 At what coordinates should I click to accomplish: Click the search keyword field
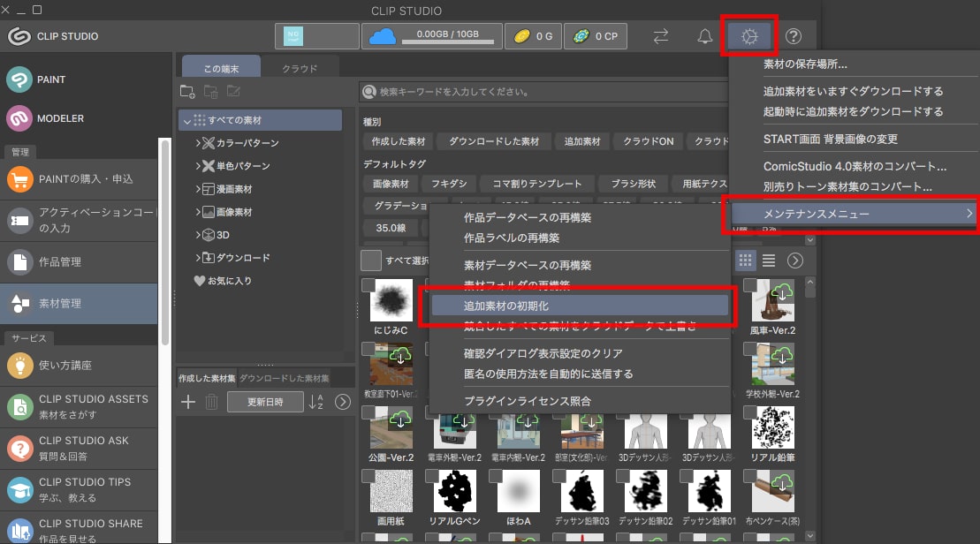pyautogui.click(x=543, y=92)
